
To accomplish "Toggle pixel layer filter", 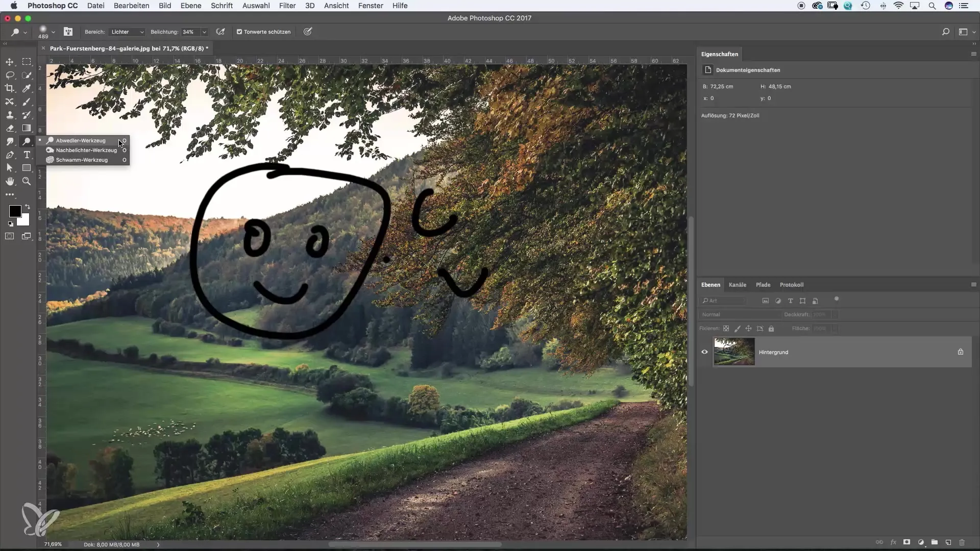I will tap(765, 301).
